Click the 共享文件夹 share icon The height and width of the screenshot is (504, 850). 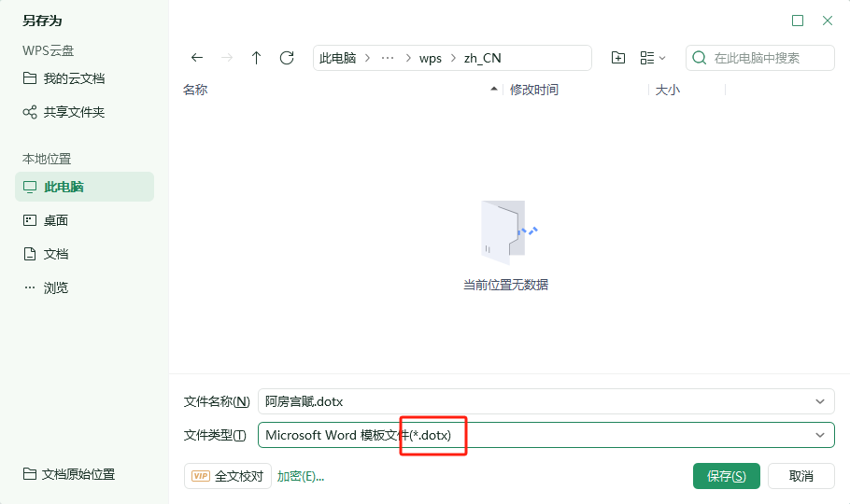pos(30,112)
